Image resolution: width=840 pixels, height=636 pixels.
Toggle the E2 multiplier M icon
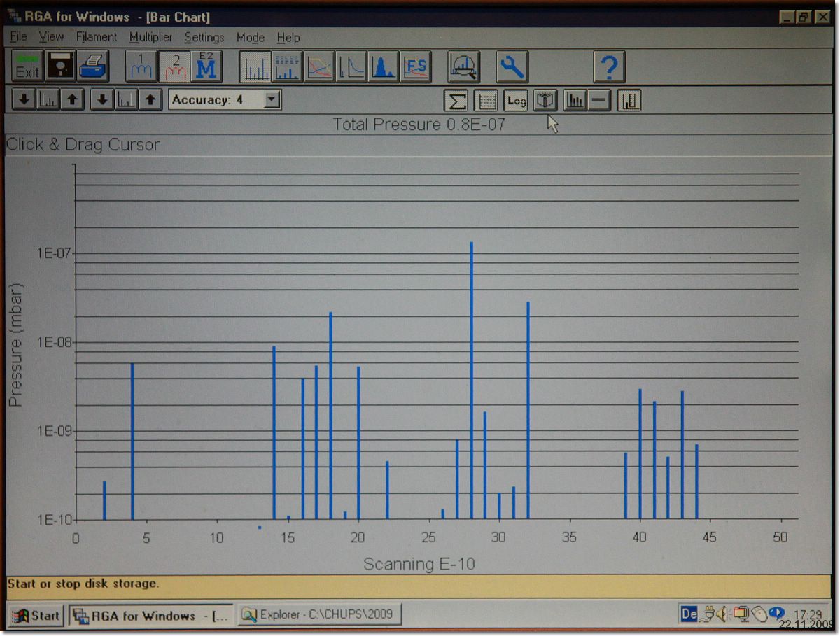206,67
